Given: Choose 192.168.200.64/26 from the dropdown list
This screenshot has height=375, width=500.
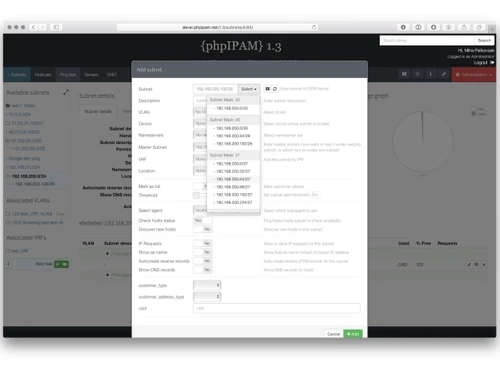Looking at the screenshot, I should click(x=233, y=136).
